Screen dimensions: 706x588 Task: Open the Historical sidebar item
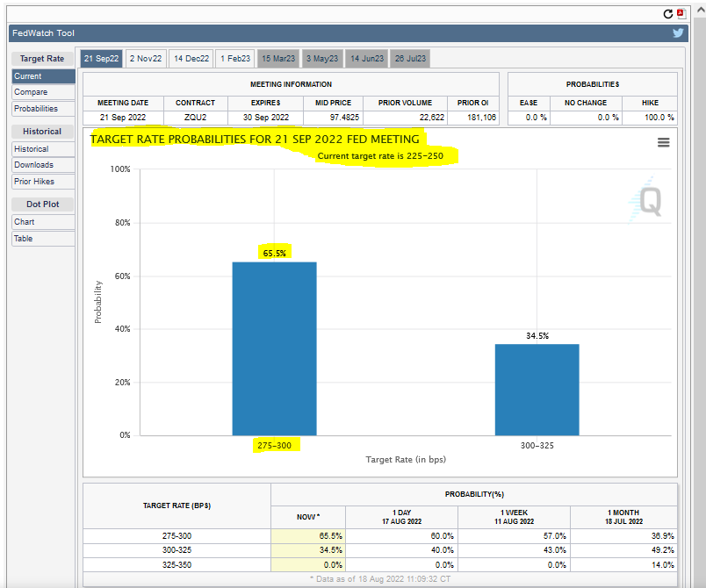pyautogui.click(x=43, y=149)
